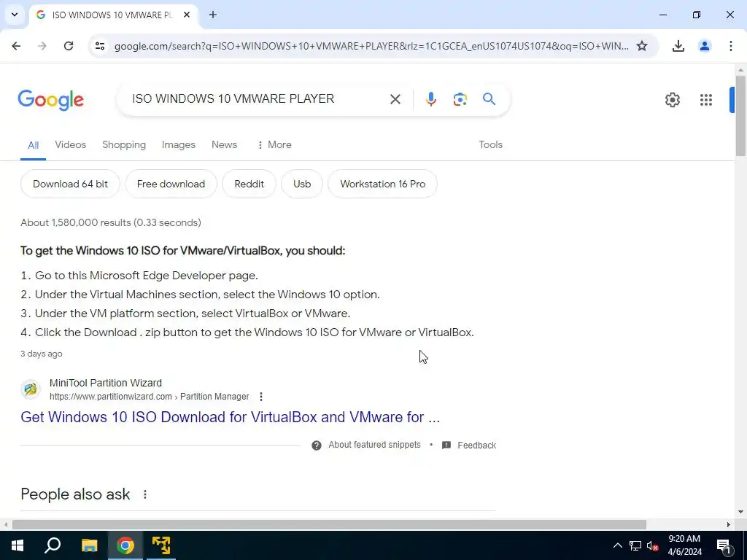Open Chrome three-dot menu
The height and width of the screenshot is (560, 747).
pos(730,46)
